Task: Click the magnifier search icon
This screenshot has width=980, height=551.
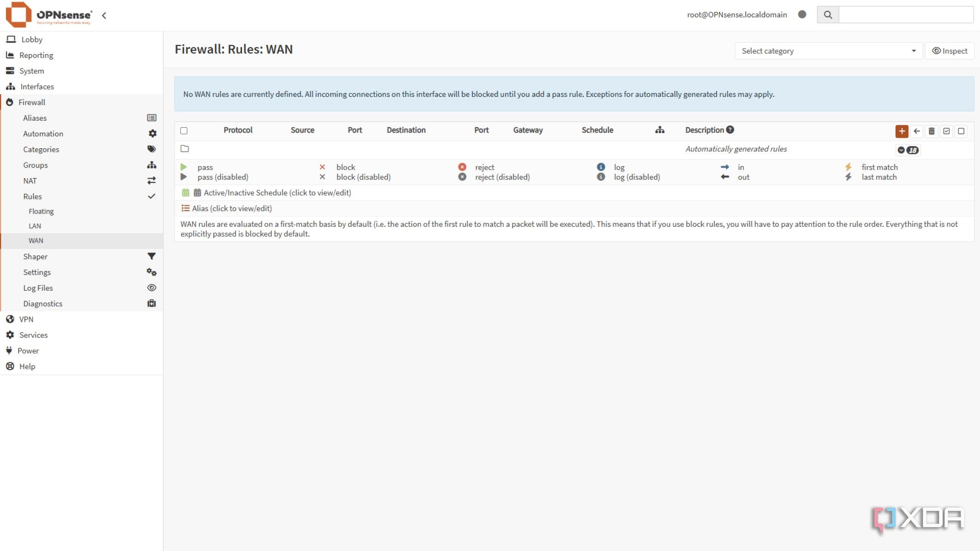Action: pyautogui.click(x=828, y=15)
